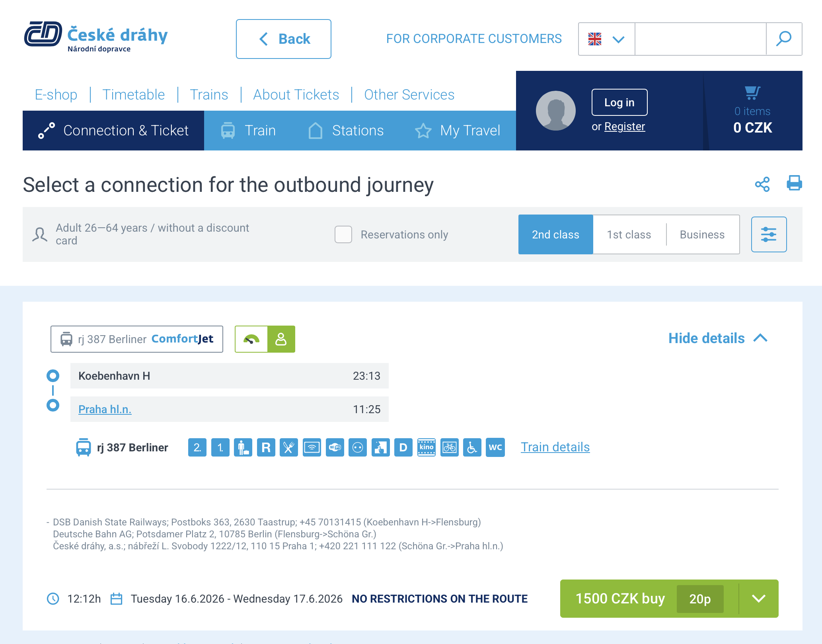Select the 1st class option
The image size is (822, 644).
tap(629, 234)
